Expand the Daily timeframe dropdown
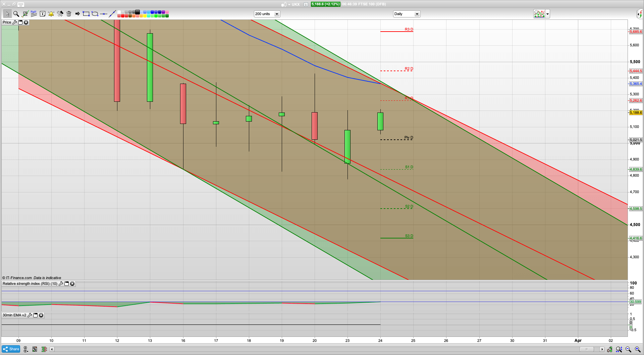This screenshot has height=355, width=644. [417, 14]
